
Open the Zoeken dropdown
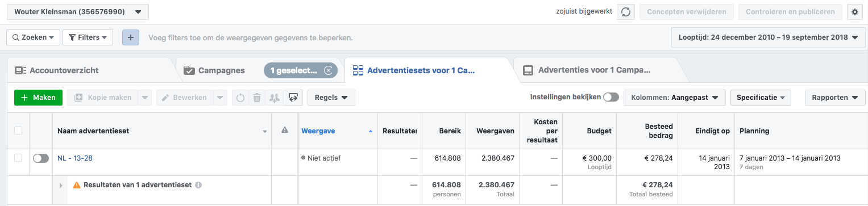tap(33, 37)
